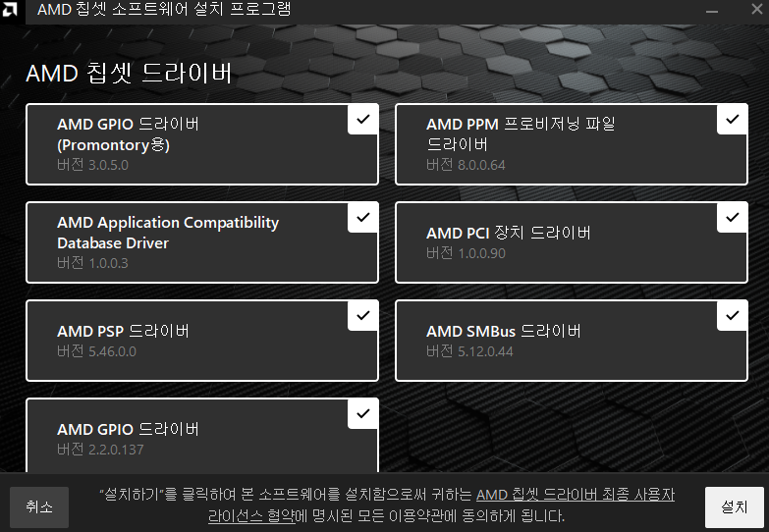This screenshot has width=769, height=532.
Task: Click the 취소 cancel button
Action: pyautogui.click(x=39, y=507)
